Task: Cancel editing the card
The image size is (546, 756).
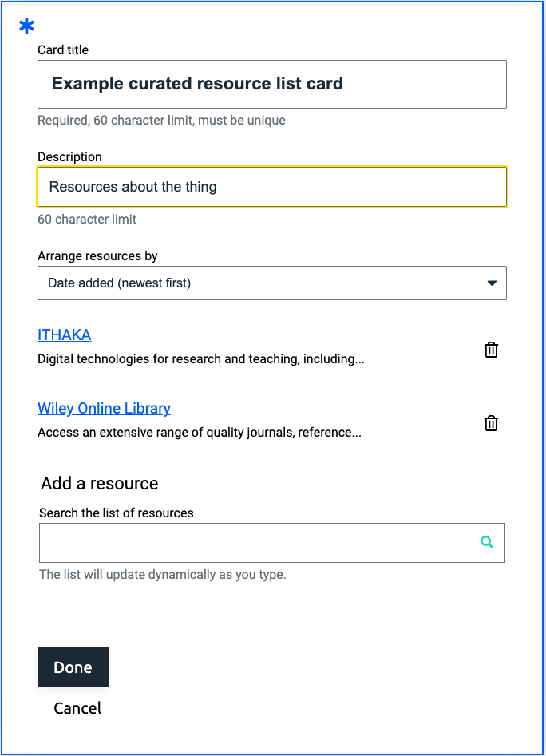Action: point(77,708)
